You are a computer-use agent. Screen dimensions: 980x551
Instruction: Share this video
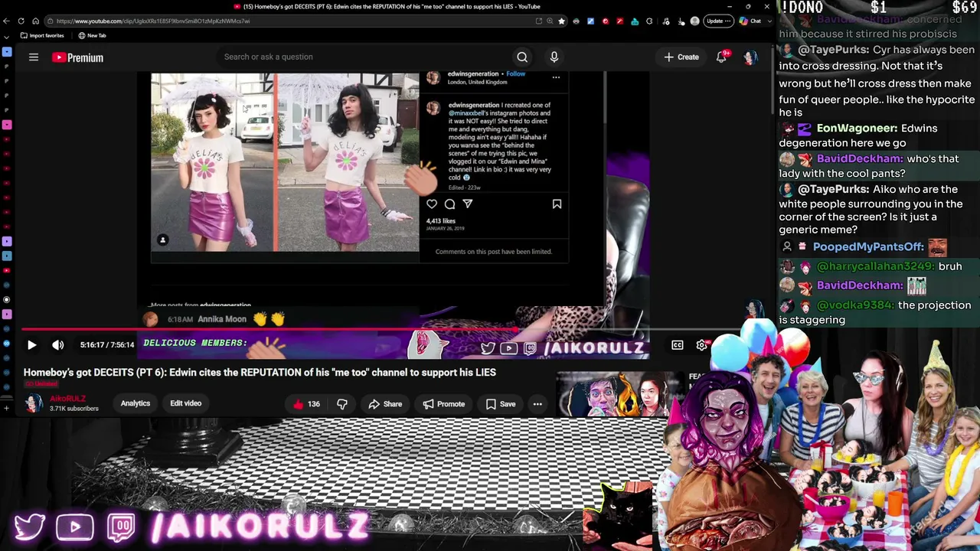385,404
